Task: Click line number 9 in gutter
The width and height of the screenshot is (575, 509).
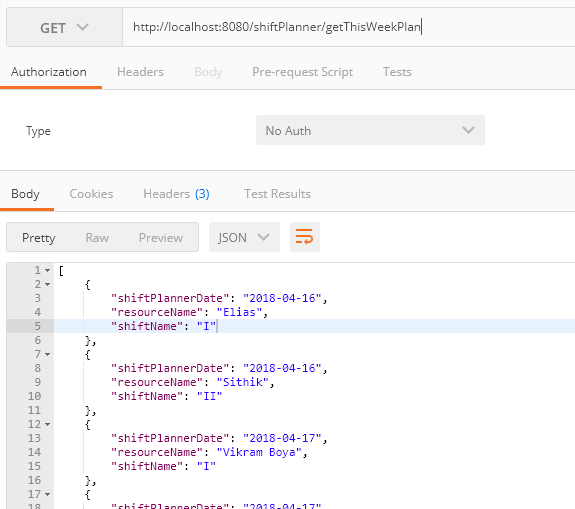Action: (x=38, y=382)
